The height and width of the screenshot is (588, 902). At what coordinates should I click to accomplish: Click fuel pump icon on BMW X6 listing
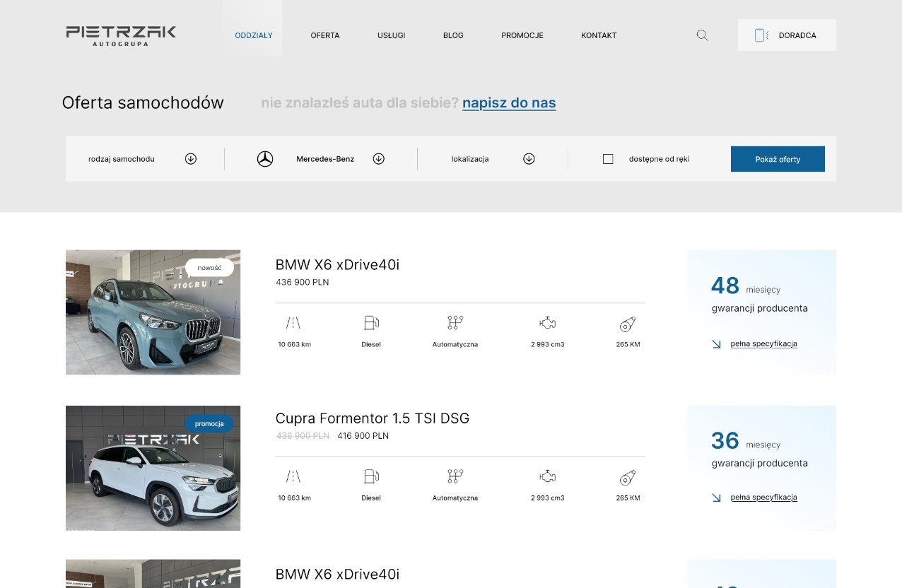[371, 323]
